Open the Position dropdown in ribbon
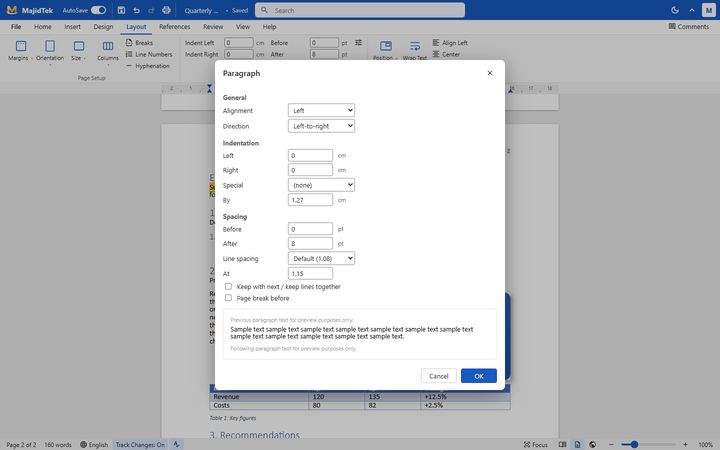Viewport: 720px width, 450px height. 385,51
